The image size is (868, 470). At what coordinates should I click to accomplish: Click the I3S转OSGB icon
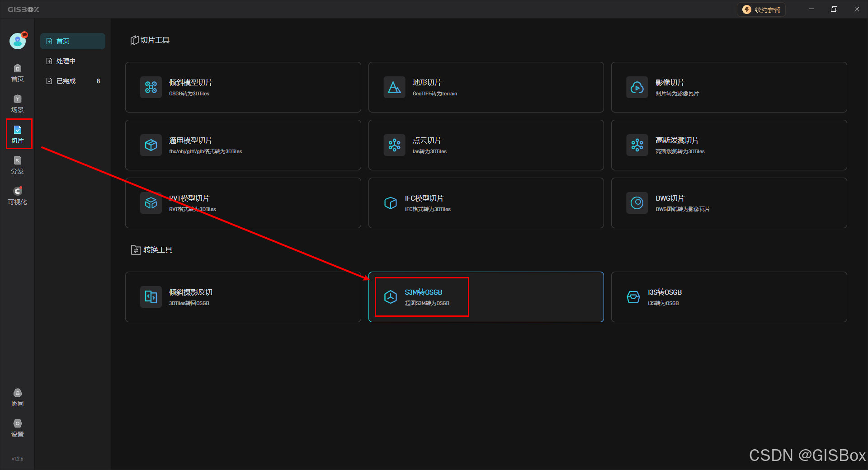click(x=633, y=297)
